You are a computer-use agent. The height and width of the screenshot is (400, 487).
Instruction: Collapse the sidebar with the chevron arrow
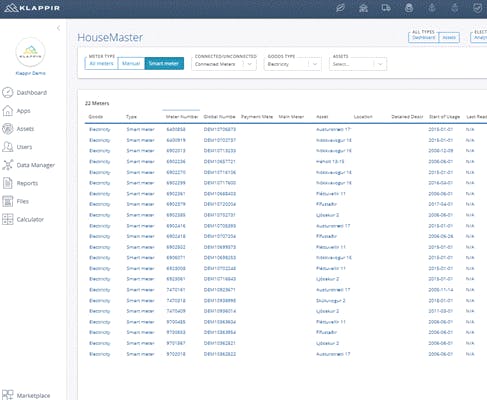(59, 28)
